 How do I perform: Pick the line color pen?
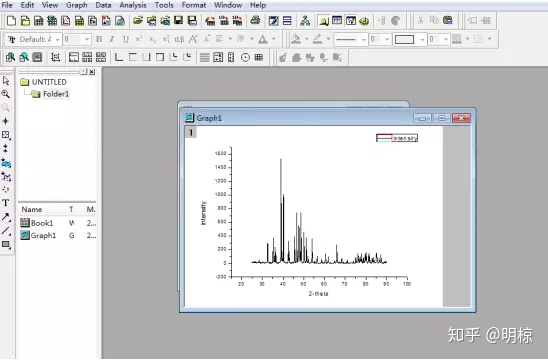tap(317, 39)
